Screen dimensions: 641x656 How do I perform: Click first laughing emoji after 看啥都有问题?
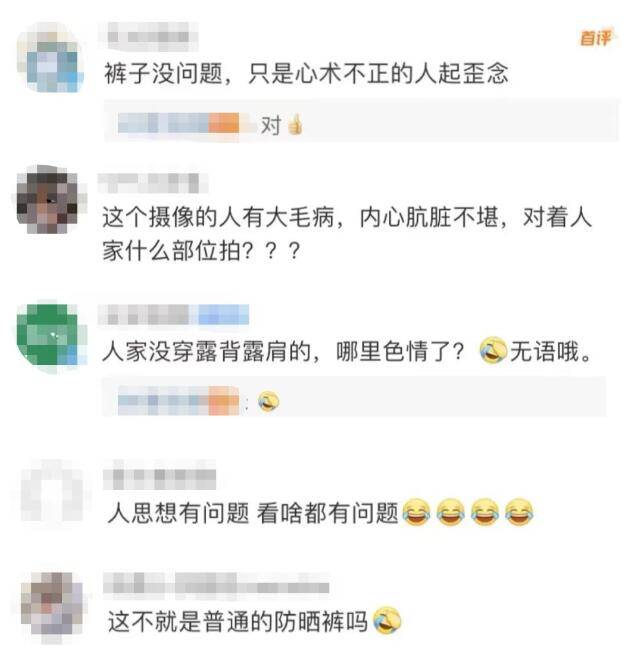[x=416, y=511]
